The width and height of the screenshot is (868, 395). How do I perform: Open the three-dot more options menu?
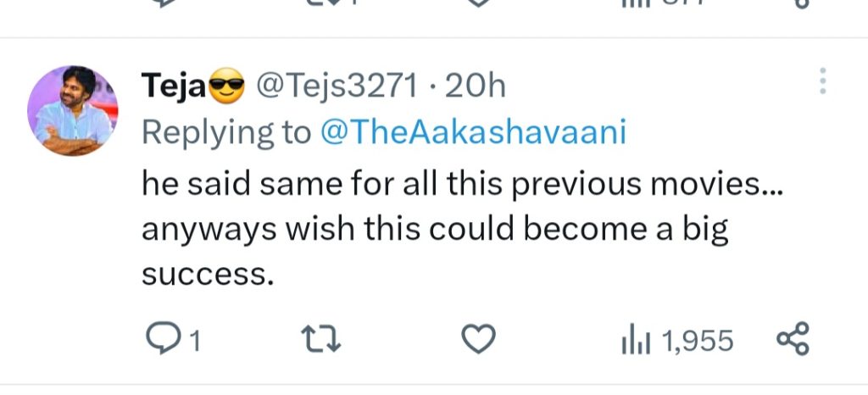tap(821, 81)
